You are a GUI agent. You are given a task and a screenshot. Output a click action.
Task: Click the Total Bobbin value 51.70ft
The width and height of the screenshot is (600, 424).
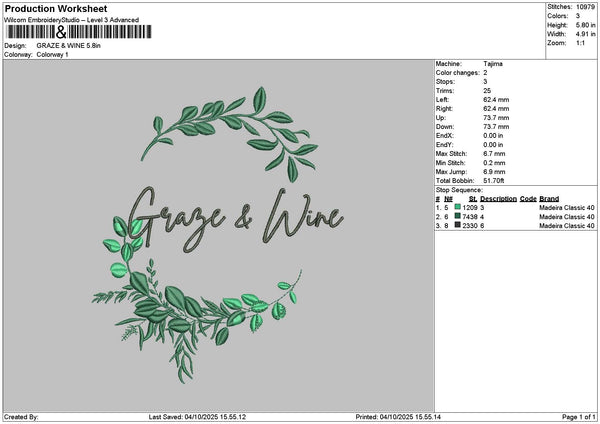(493, 181)
